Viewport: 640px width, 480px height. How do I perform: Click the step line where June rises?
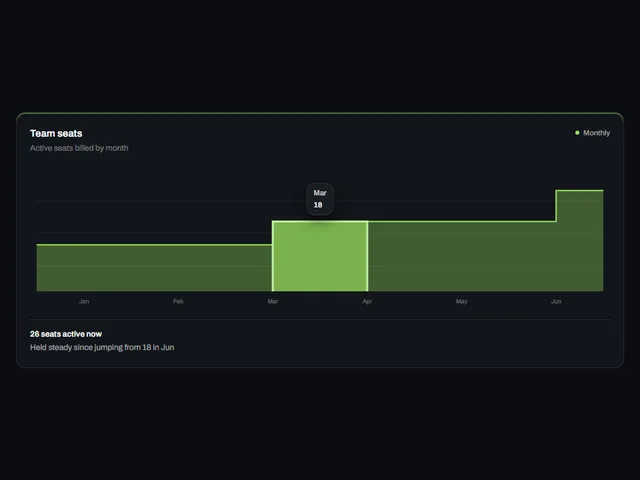coord(556,206)
